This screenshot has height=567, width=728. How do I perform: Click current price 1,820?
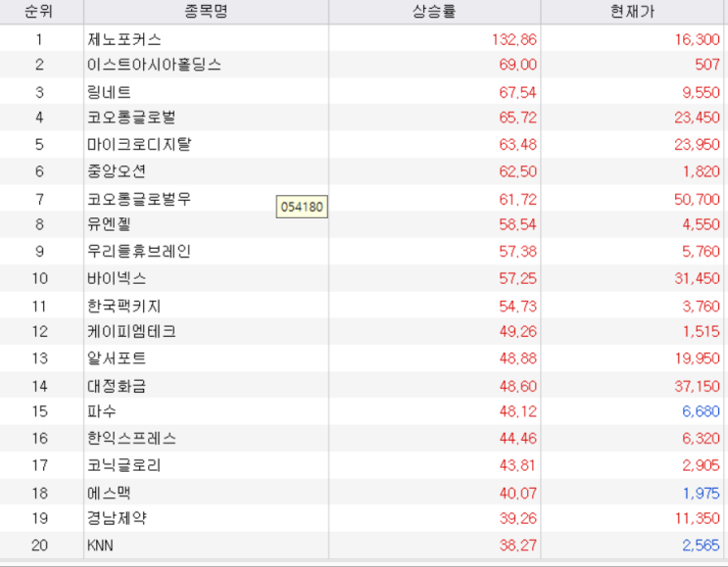pos(702,171)
